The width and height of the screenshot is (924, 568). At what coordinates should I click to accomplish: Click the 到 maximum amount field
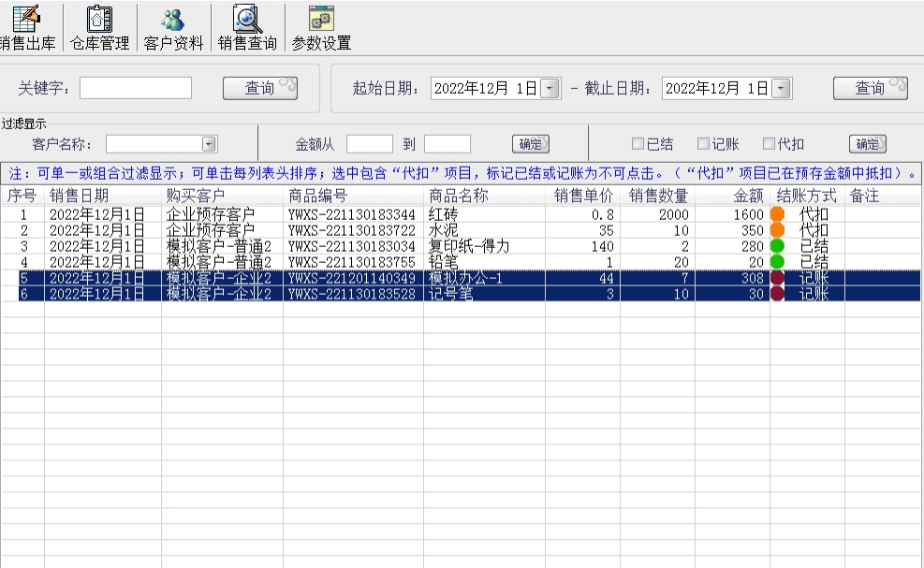[x=447, y=144]
